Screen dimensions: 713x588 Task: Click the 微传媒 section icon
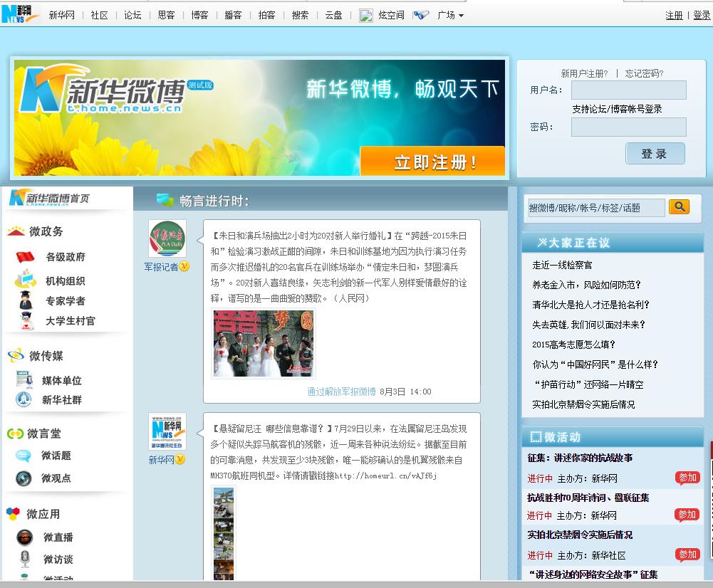point(16,355)
